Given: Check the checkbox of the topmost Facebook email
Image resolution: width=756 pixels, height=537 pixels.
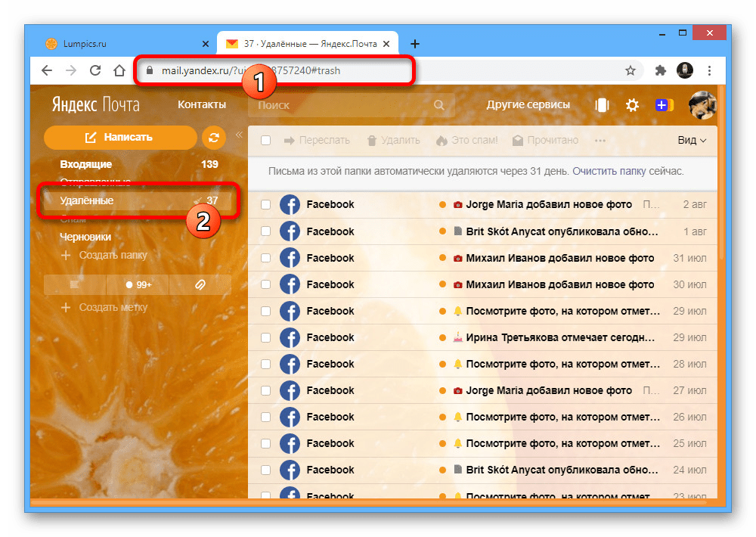Looking at the screenshot, I should click(x=265, y=204).
